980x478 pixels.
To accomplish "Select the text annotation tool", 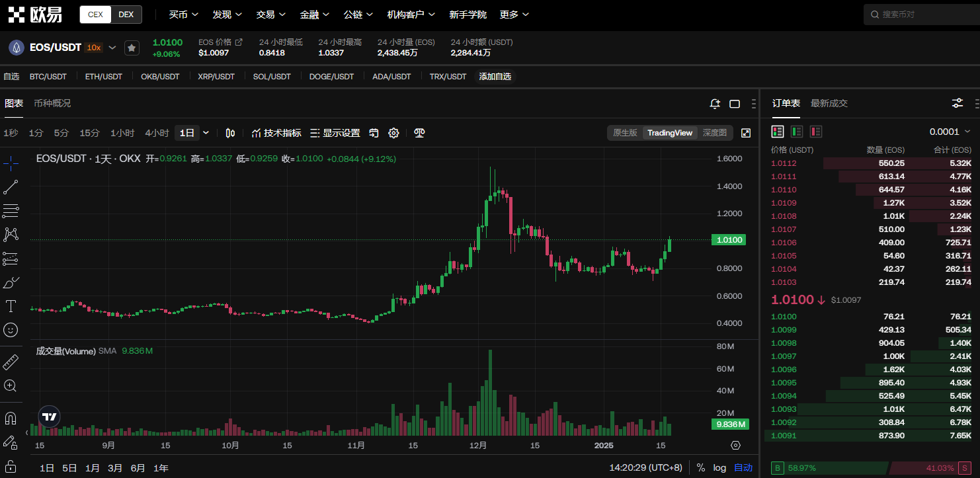I will (11, 306).
